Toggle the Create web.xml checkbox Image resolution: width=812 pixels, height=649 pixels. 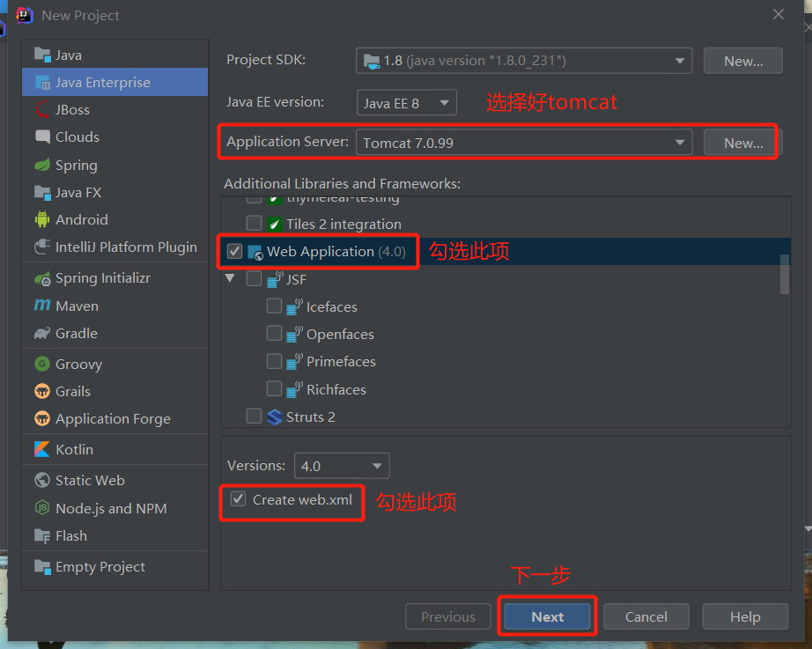coord(238,498)
